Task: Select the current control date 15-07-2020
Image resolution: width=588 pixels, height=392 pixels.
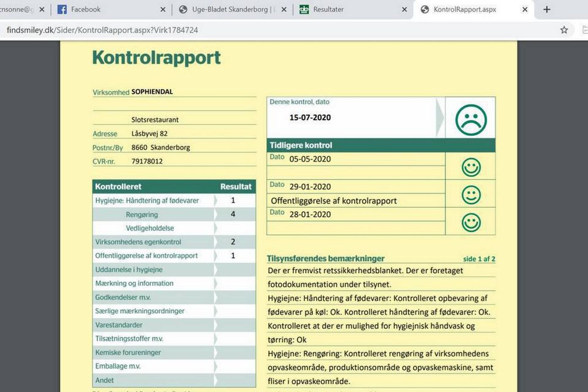Action: point(310,118)
